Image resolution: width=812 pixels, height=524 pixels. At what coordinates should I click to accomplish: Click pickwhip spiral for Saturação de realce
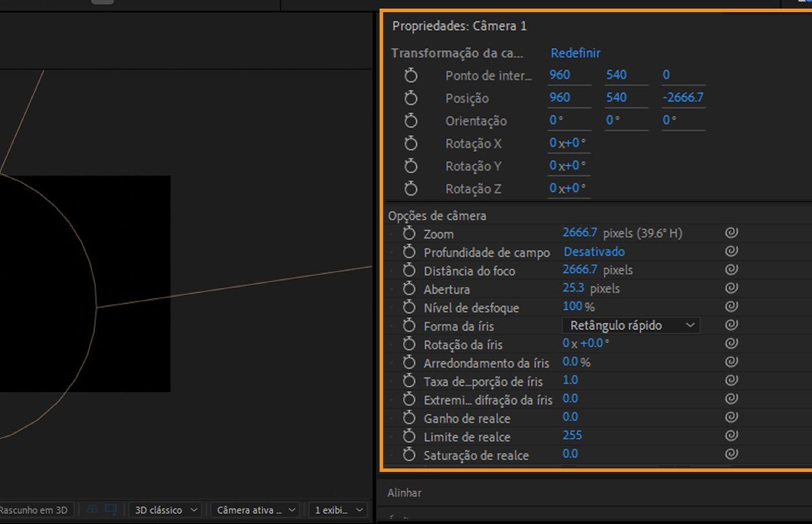(x=731, y=454)
